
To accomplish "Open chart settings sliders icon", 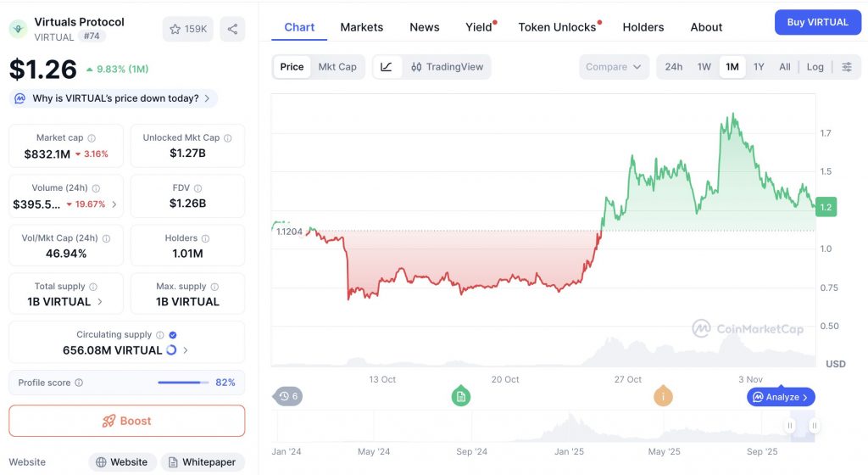I will (847, 67).
